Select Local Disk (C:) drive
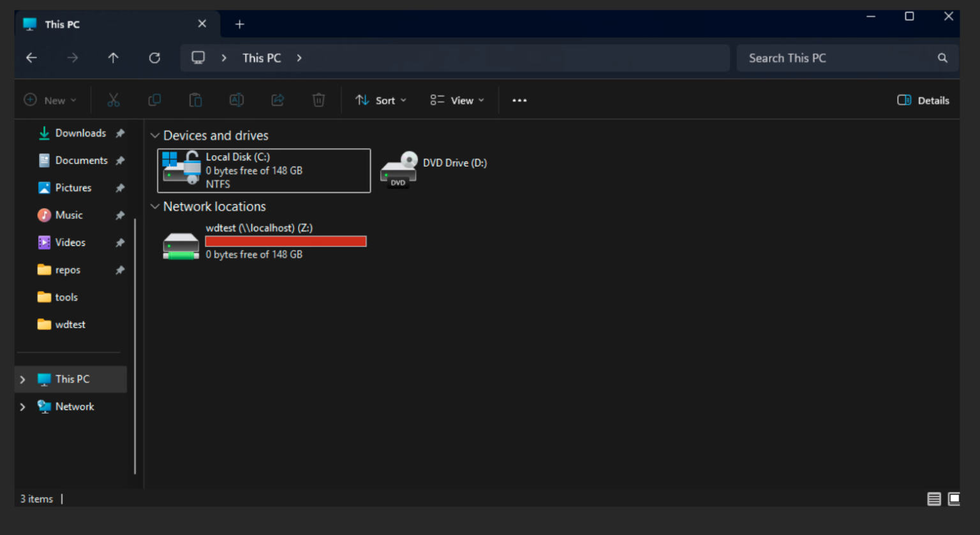This screenshot has height=535, width=980. pyautogui.click(x=264, y=171)
